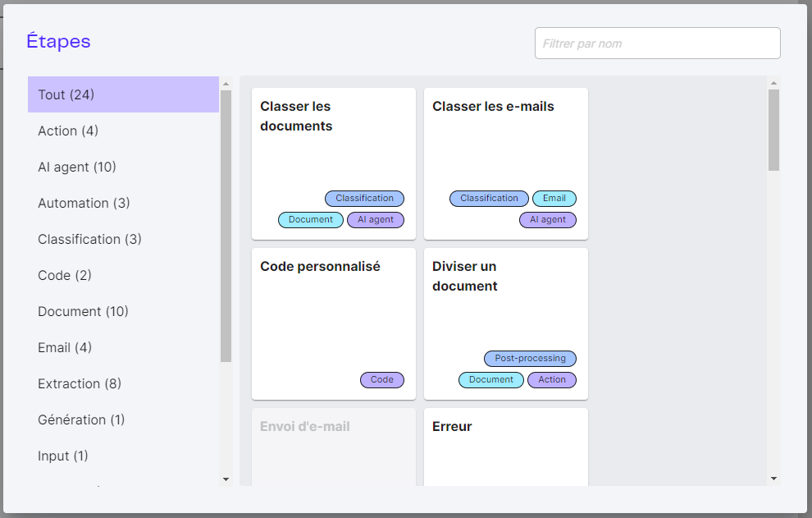The height and width of the screenshot is (518, 812).
Task: Show the 'Code (2)' steps
Action: coord(123,275)
